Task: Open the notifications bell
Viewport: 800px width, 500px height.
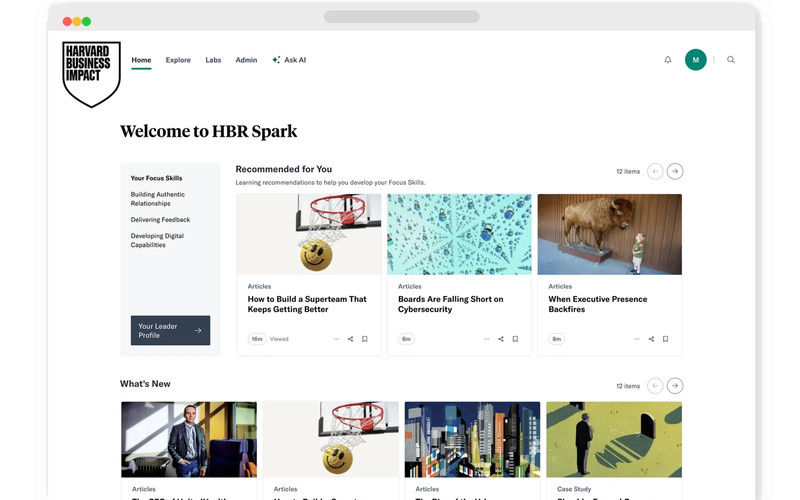Action: coord(667,60)
